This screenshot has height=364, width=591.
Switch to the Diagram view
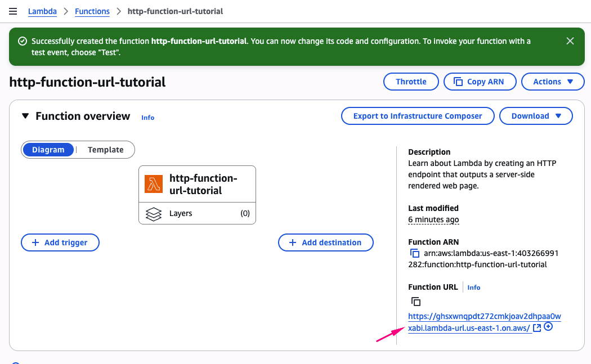click(48, 150)
